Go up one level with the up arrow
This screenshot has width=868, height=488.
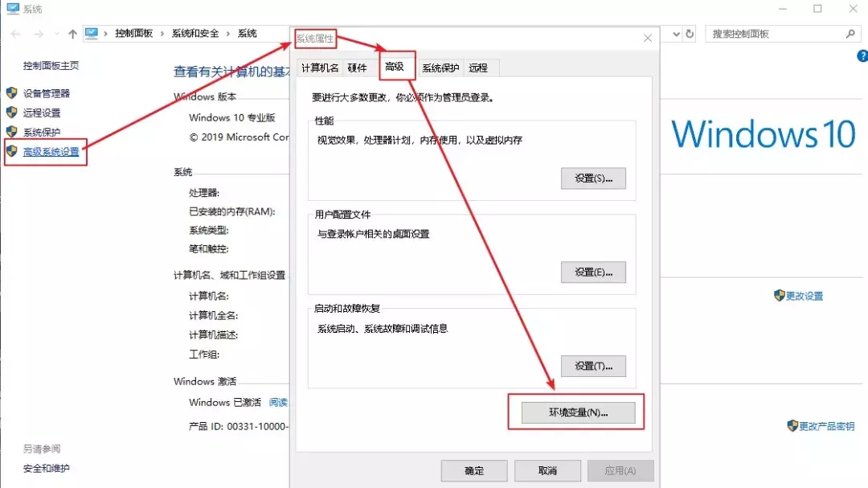[x=72, y=34]
